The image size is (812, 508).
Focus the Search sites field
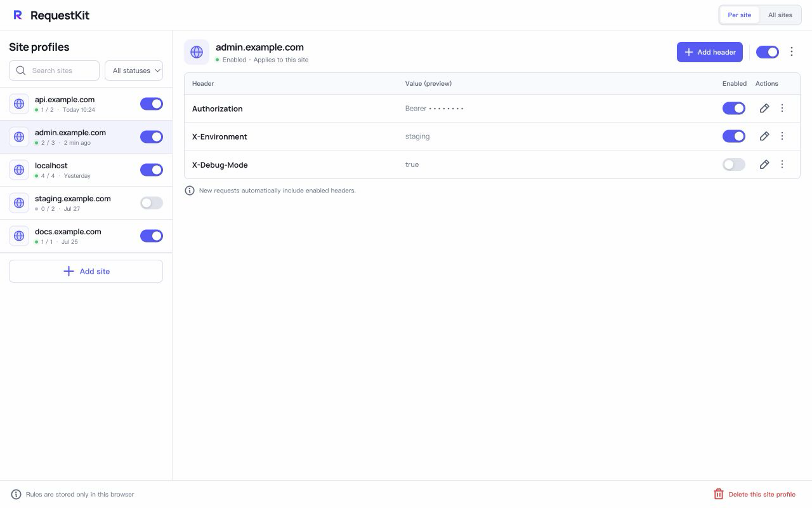click(54, 70)
